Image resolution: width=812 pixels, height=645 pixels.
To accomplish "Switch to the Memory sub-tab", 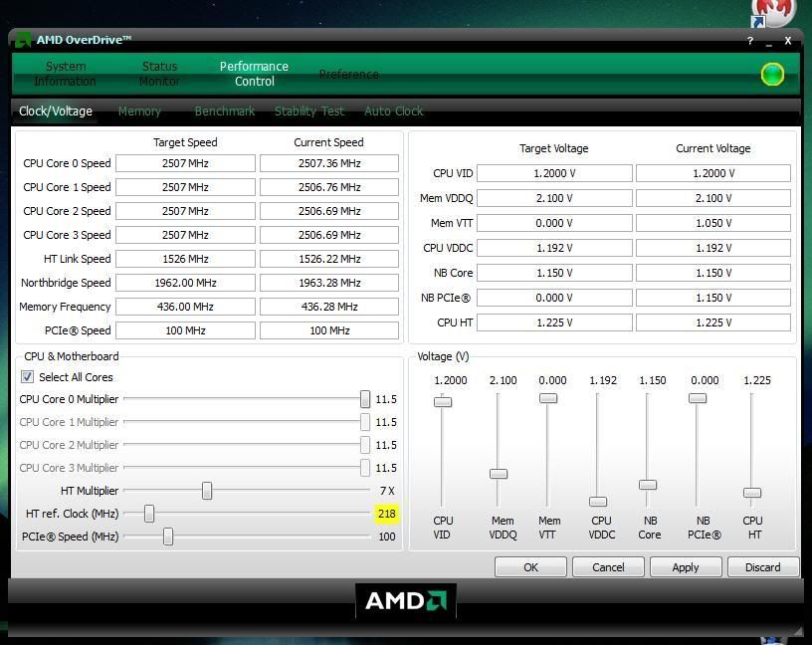I will pyautogui.click(x=139, y=111).
